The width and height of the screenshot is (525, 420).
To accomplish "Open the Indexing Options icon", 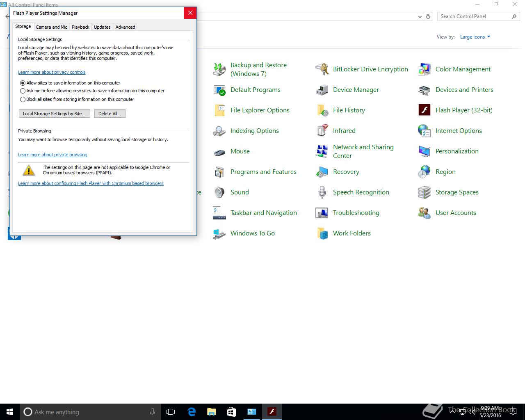I will (219, 131).
